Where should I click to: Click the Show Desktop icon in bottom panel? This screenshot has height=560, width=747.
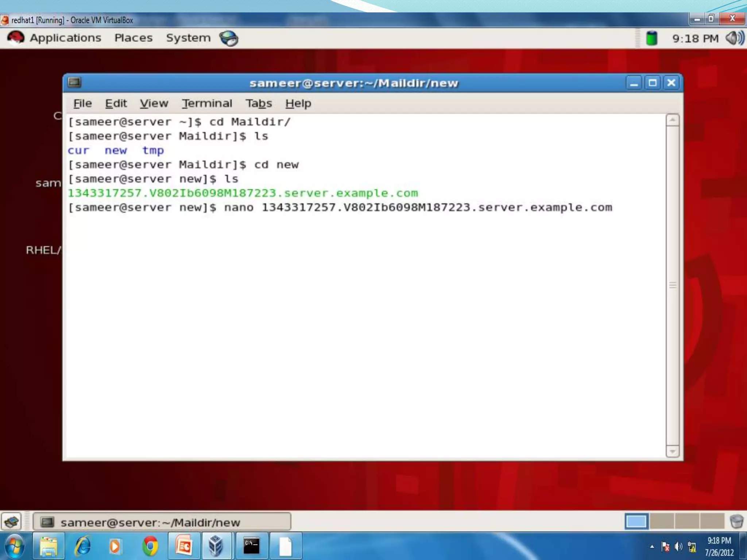click(x=12, y=522)
